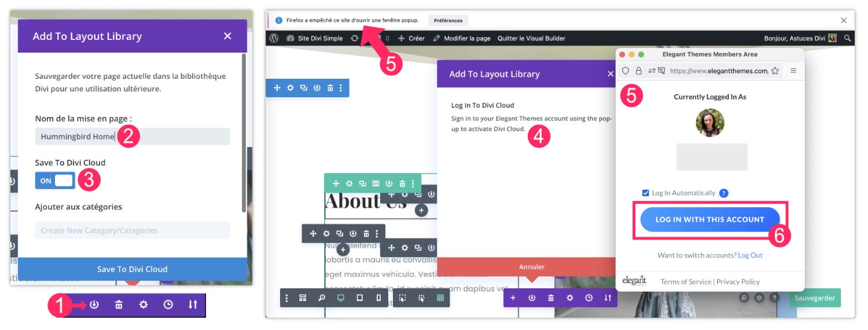Screen dimensions: 868x330
Task: Click the updates refresh icon in admin bar
Action: (355, 38)
